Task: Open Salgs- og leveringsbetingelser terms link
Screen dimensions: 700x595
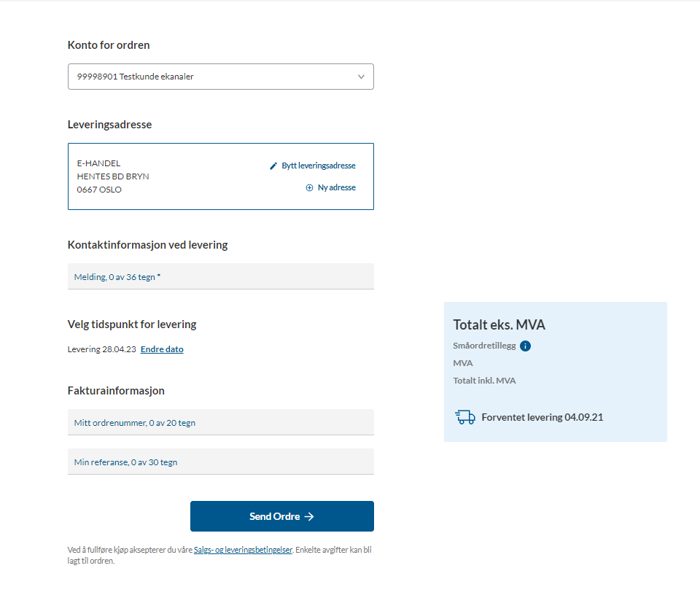Action: coord(243,550)
